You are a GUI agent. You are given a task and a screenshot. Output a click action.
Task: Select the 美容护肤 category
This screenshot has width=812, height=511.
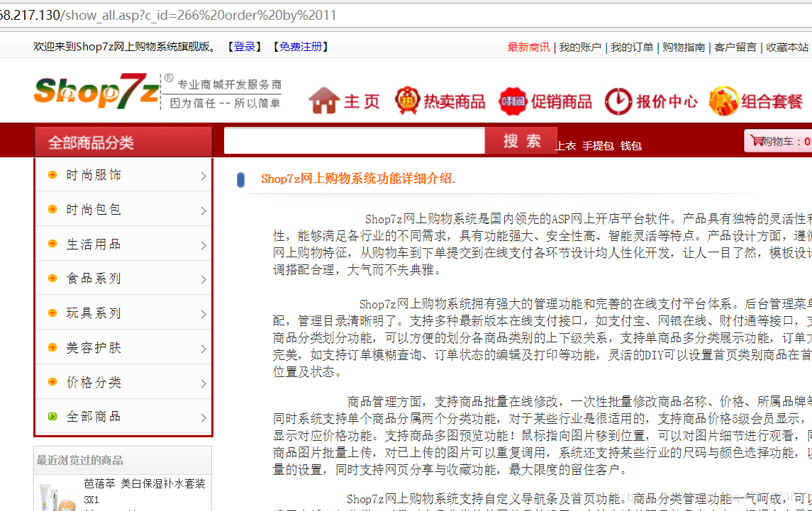[x=94, y=347]
